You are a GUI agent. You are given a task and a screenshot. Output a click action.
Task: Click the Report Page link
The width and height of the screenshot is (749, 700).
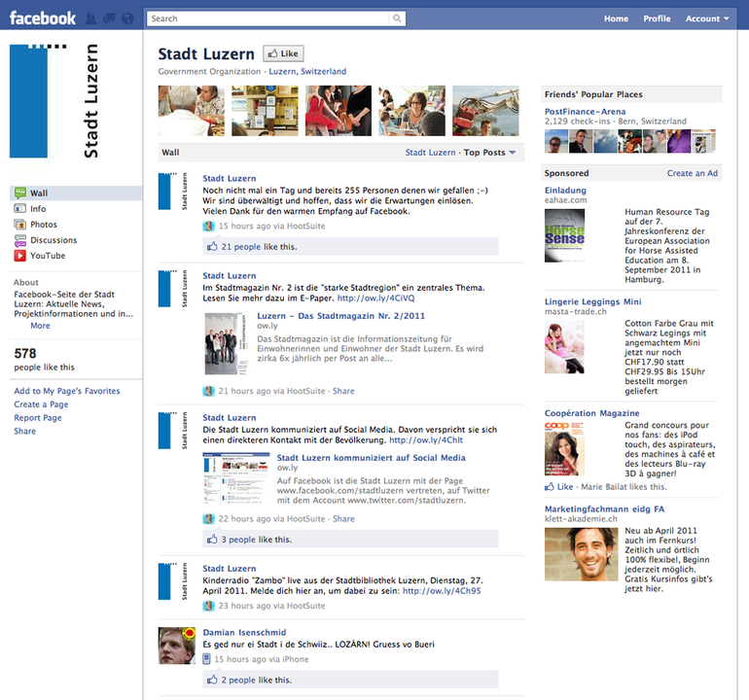tap(38, 417)
